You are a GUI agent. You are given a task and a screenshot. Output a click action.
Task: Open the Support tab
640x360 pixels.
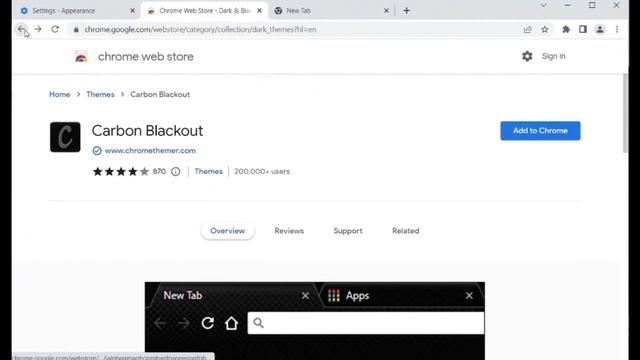coord(348,231)
